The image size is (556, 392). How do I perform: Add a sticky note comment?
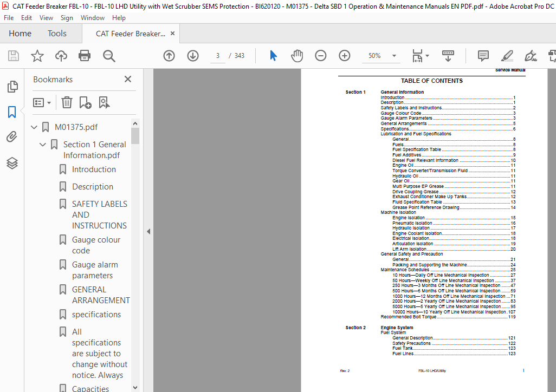tap(483, 56)
